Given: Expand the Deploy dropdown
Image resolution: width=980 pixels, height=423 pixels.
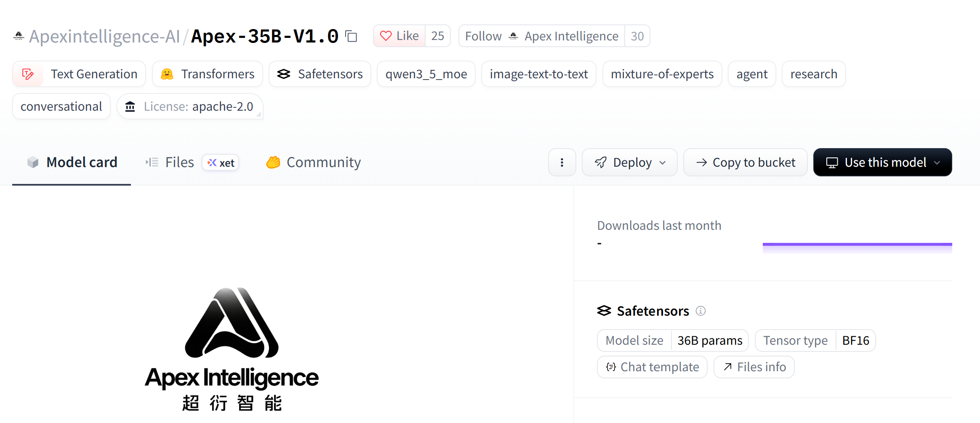Looking at the screenshot, I should click(630, 162).
